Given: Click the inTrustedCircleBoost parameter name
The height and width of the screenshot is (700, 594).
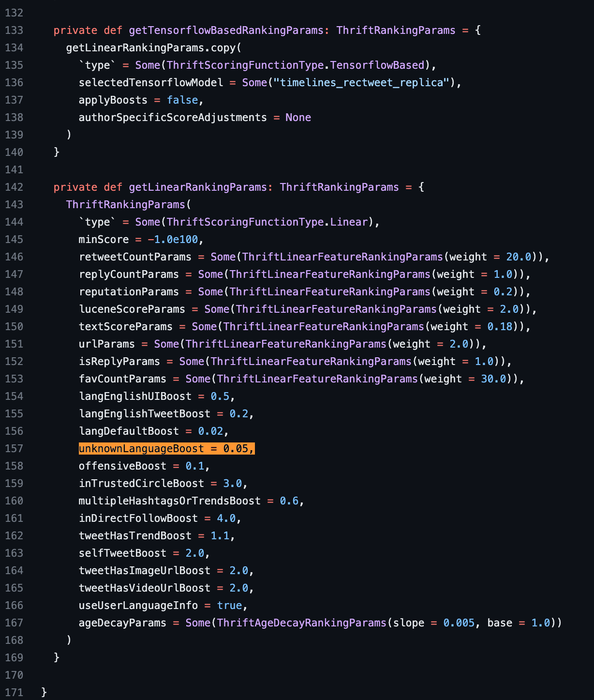Looking at the screenshot, I should [x=141, y=484].
